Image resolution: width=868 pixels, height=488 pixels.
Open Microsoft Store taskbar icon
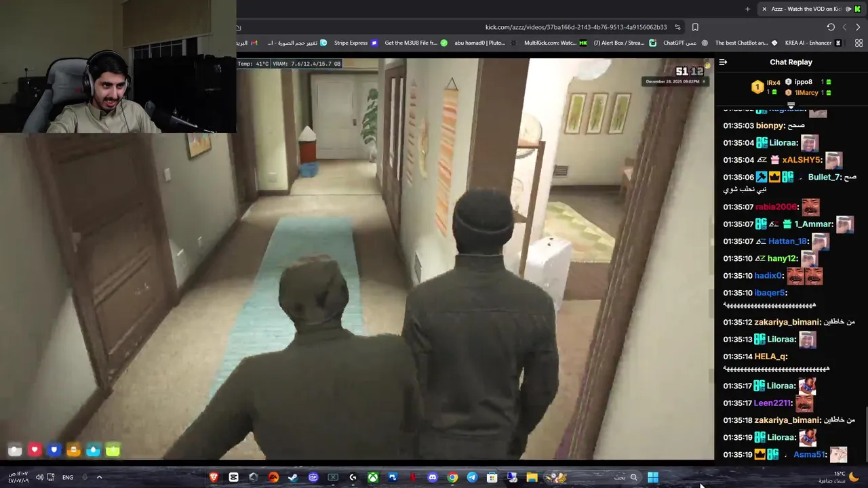(492, 477)
